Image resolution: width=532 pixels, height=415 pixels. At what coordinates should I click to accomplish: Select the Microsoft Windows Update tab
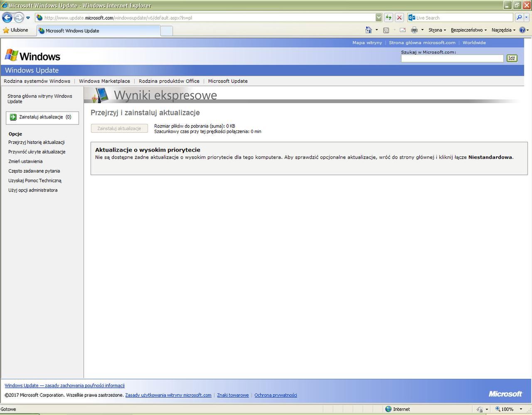pos(99,30)
